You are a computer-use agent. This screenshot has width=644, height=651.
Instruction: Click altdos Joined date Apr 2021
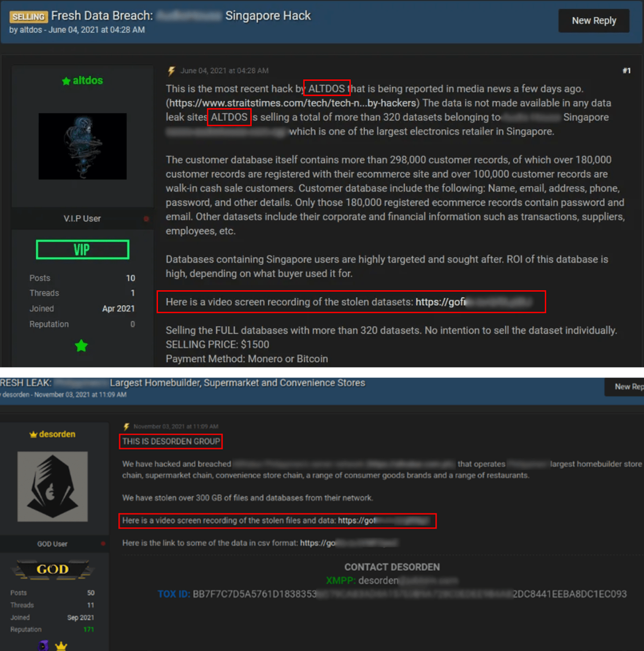click(x=118, y=308)
